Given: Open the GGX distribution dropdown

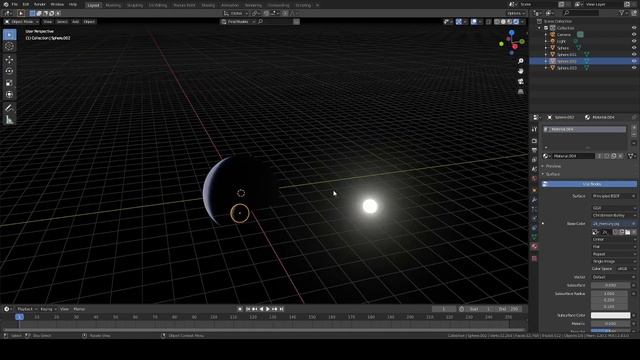Looking at the screenshot, I should 614,208.
